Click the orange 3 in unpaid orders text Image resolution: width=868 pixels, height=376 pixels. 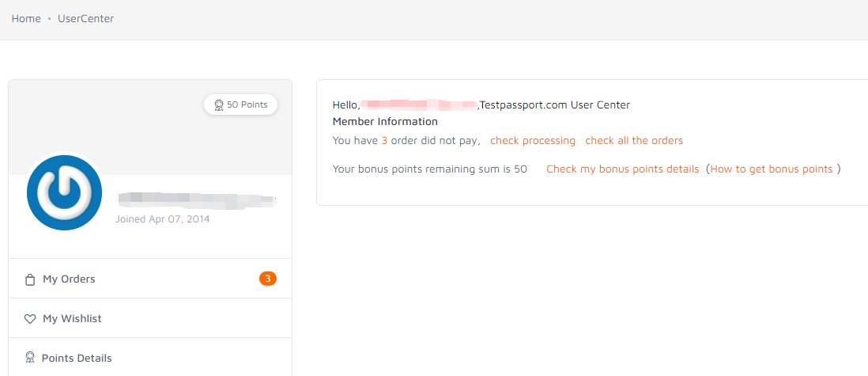(x=384, y=141)
